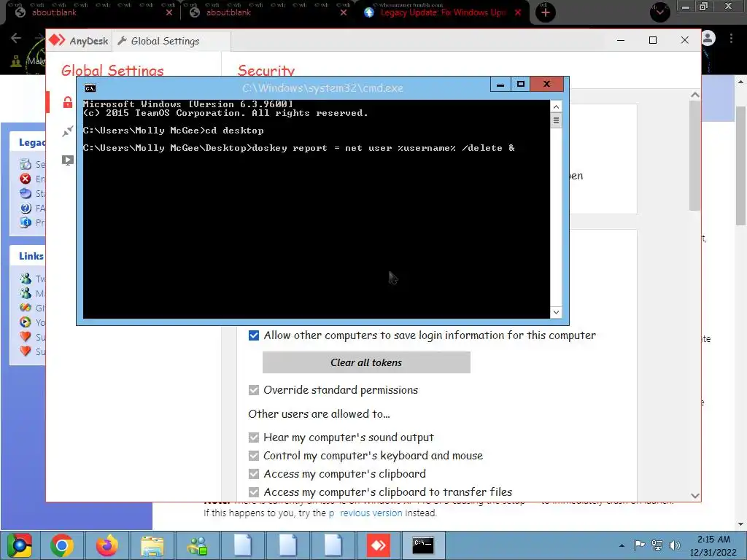Image resolution: width=747 pixels, height=560 pixels.
Task: Open the browser profile avatar icon
Action: pos(708,38)
